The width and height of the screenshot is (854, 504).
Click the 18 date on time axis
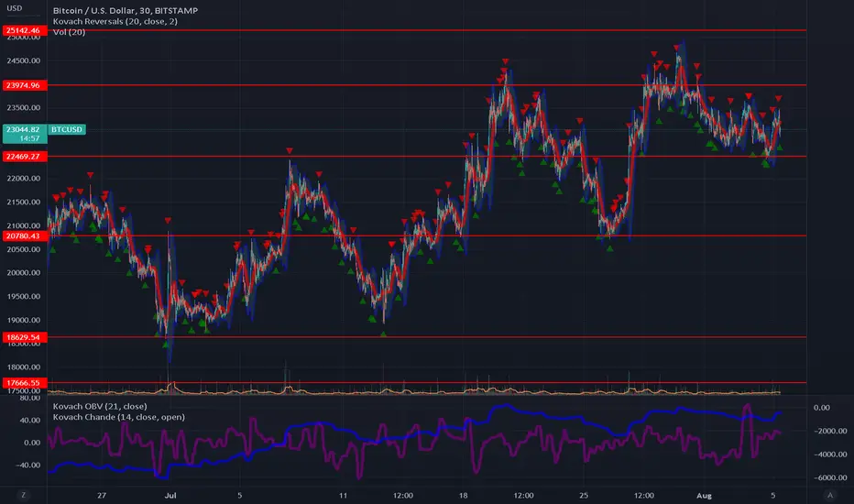pyautogui.click(x=463, y=495)
